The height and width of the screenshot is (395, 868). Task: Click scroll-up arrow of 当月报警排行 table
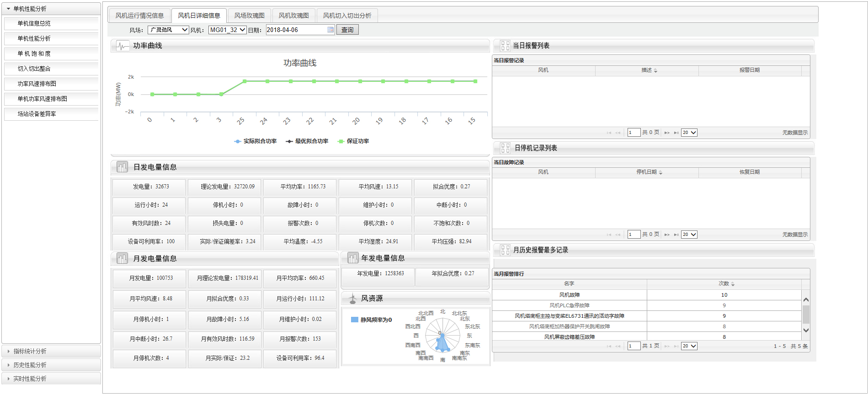(x=806, y=299)
